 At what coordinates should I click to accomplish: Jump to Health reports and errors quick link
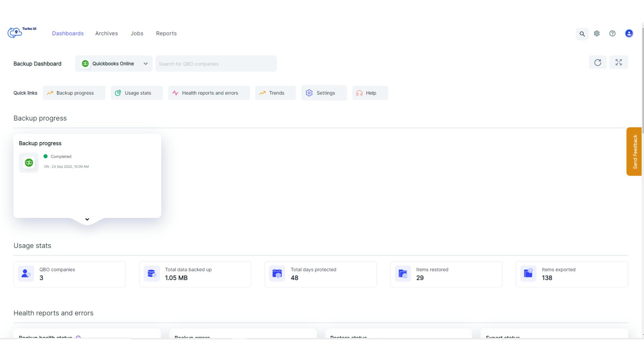coord(209,93)
